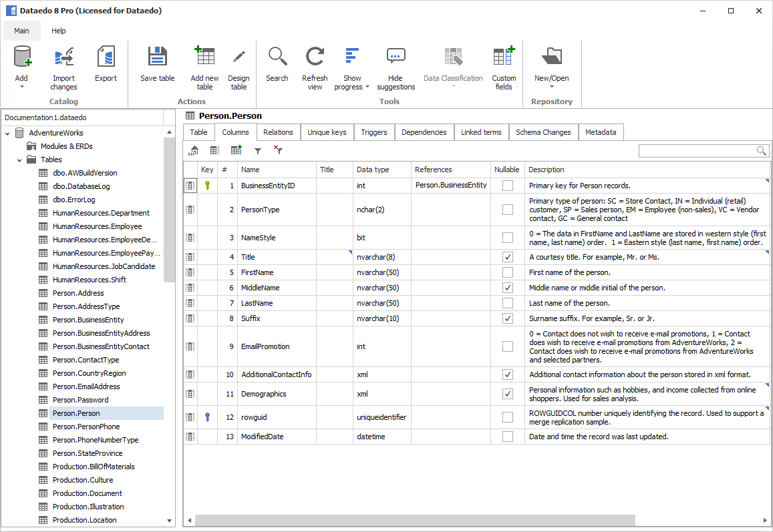Click the Export icon in the ribbon
This screenshot has height=532, width=773.
click(x=106, y=58)
